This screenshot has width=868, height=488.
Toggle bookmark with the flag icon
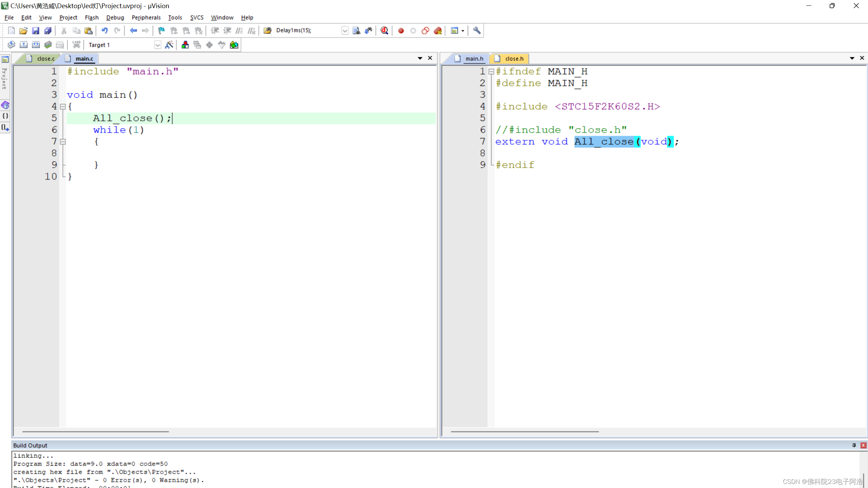click(x=161, y=30)
